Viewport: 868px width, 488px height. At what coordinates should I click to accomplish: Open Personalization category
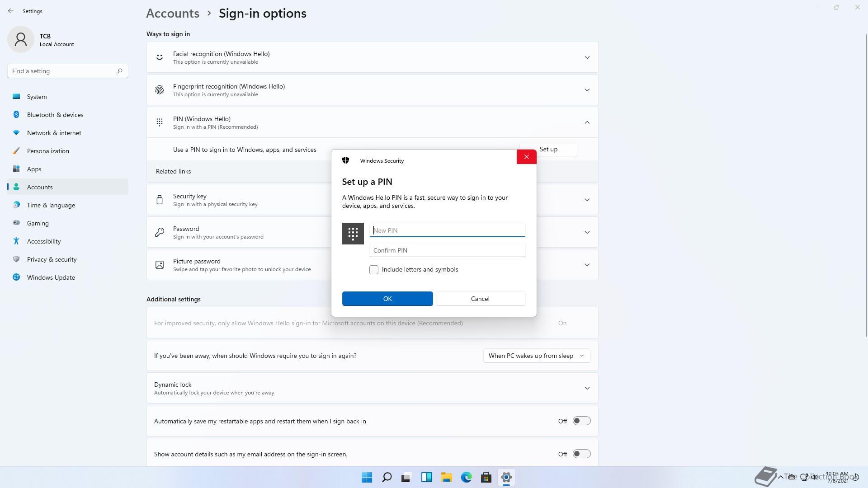click(68, 151)
